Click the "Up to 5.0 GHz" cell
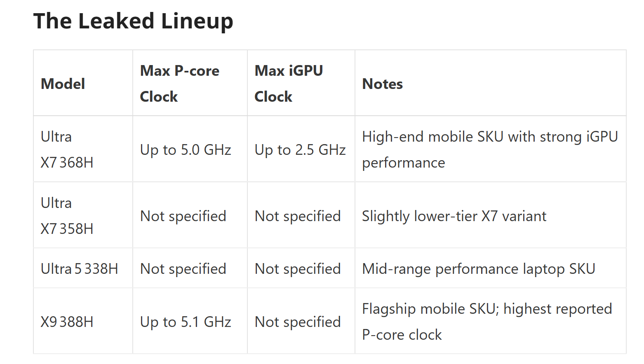The height and width of the screenshot is (364, 644). pyautogui.click(x=186, y=150)
